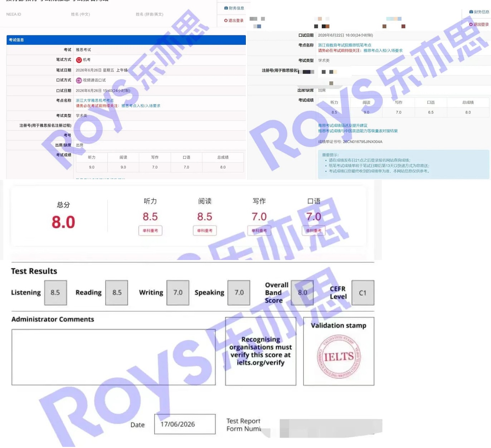The width and height of the screenshot is (491, 448).
Task: Click the Reading 8.5 box in Test Results
Action: pyautogui.click(x=117, y=293)
